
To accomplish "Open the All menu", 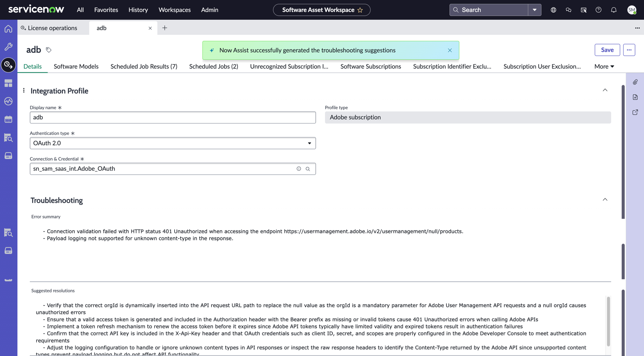I will 80,10.
